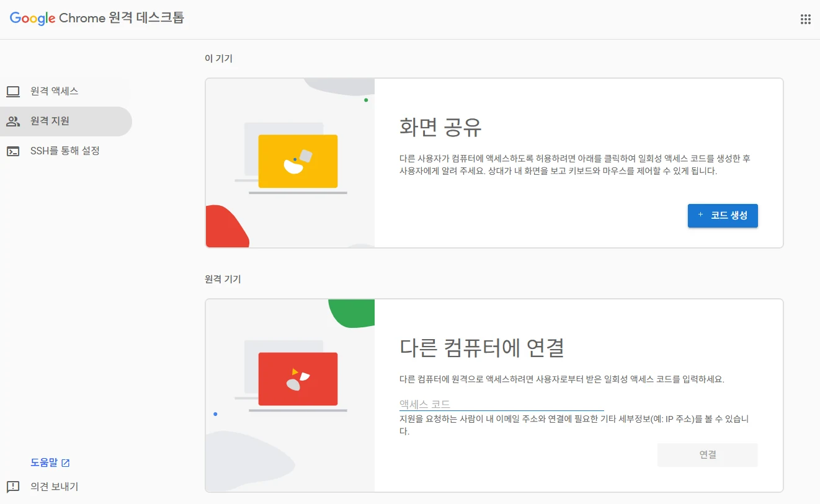Click the 원격 기기 section label
Image resolution: width=820 pixels, height=504 pixels.
(223, 280)
